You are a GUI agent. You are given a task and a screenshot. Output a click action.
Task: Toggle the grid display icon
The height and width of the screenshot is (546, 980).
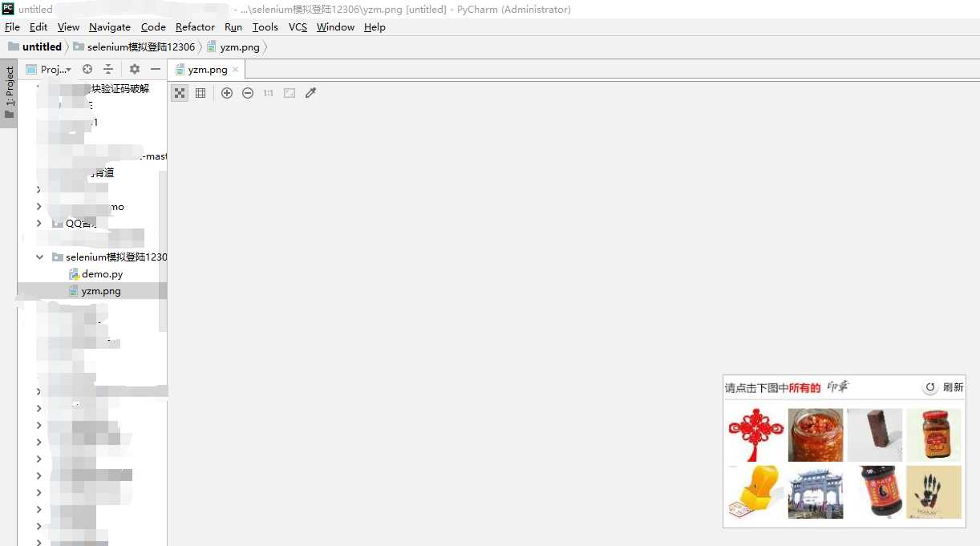[200, 93]
